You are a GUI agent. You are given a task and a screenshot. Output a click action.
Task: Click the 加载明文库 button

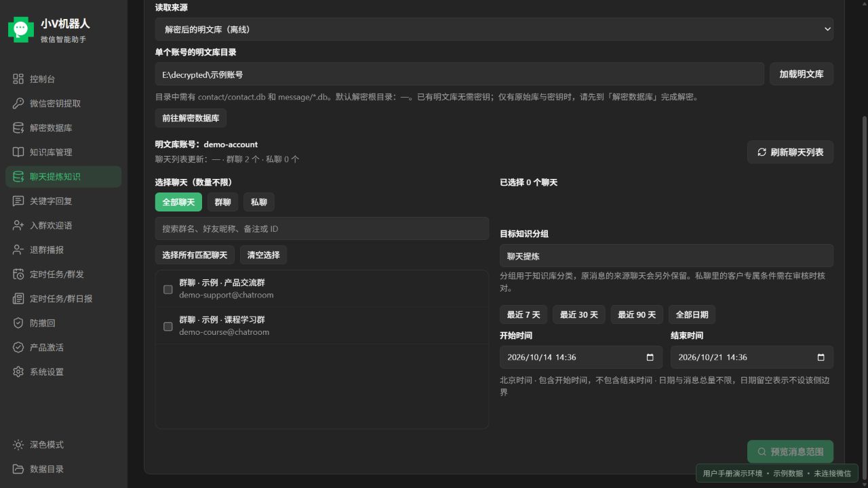coord(802,74)
